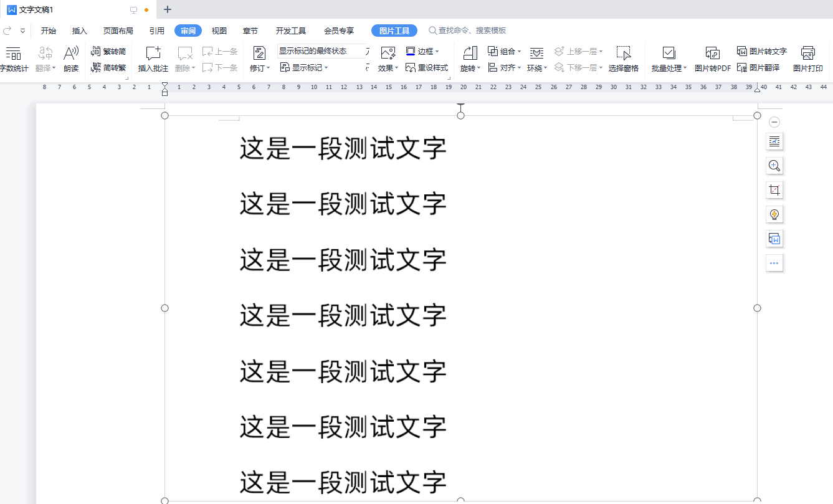Click the image right-middle resize handle
This screenshot has height=504, width=833.
point(758,308)
